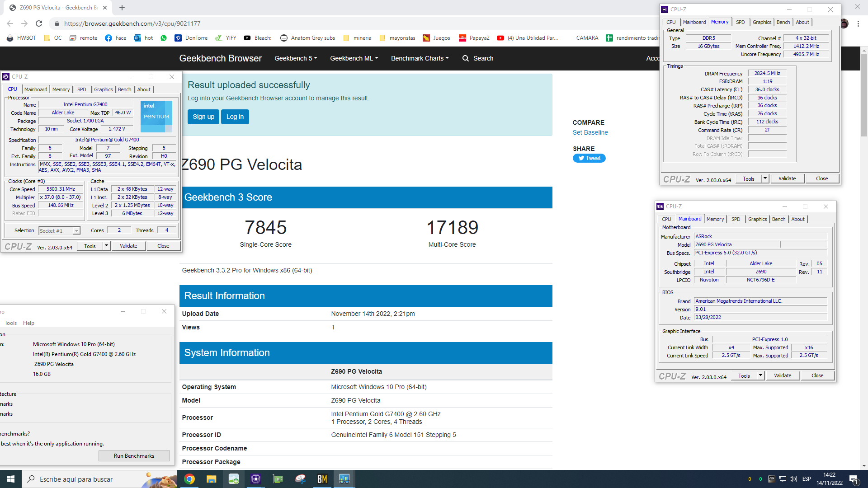
Task: Open the Tools menu in Geekbench app
Action: (x=10, y=323)
